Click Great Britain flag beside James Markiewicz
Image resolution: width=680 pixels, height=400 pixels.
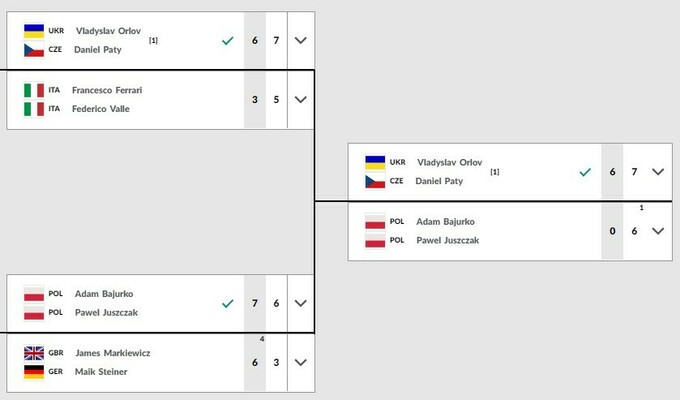pos(33,352)
